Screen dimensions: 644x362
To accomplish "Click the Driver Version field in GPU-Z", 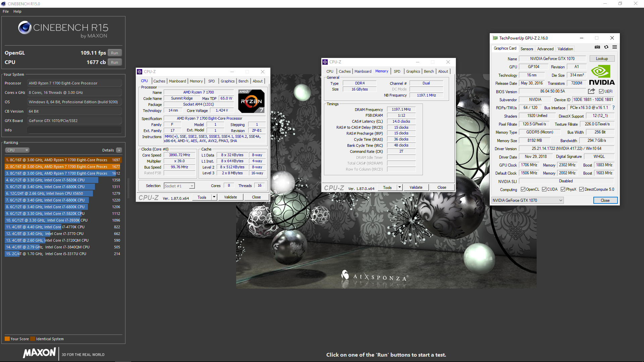I will pyautogui.click(x=567, y=148).
